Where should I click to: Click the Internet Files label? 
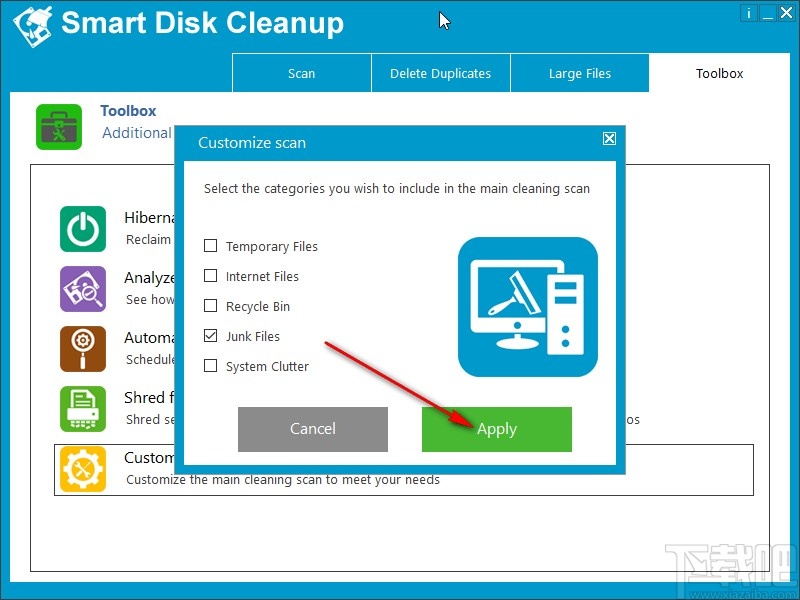click(262, 277)
